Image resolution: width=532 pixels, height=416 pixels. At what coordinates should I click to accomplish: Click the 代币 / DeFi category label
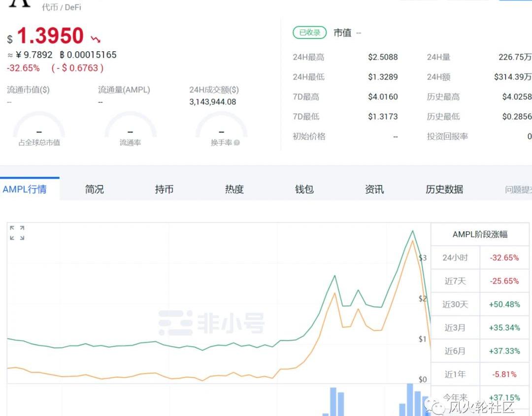pyautogui.click(x=62, y=7)
